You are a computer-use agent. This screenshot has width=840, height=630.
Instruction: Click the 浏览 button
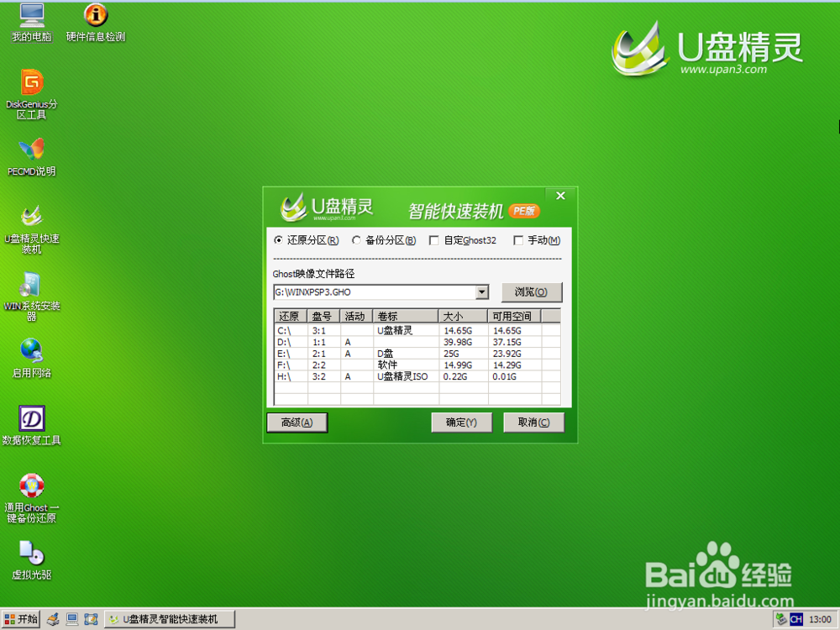click(x=532, y=292)
